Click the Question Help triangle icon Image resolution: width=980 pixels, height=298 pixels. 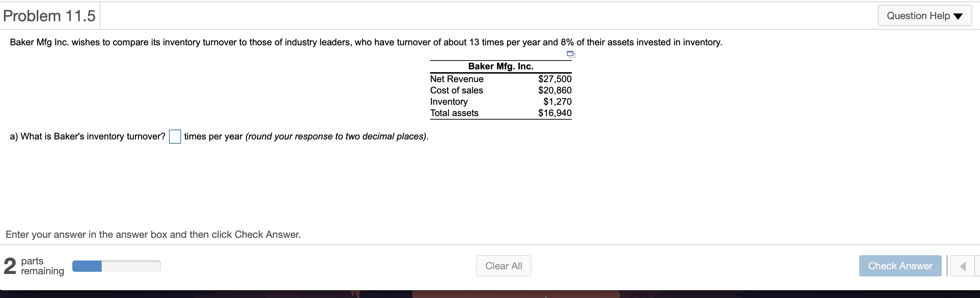click(x=958, y=16)
